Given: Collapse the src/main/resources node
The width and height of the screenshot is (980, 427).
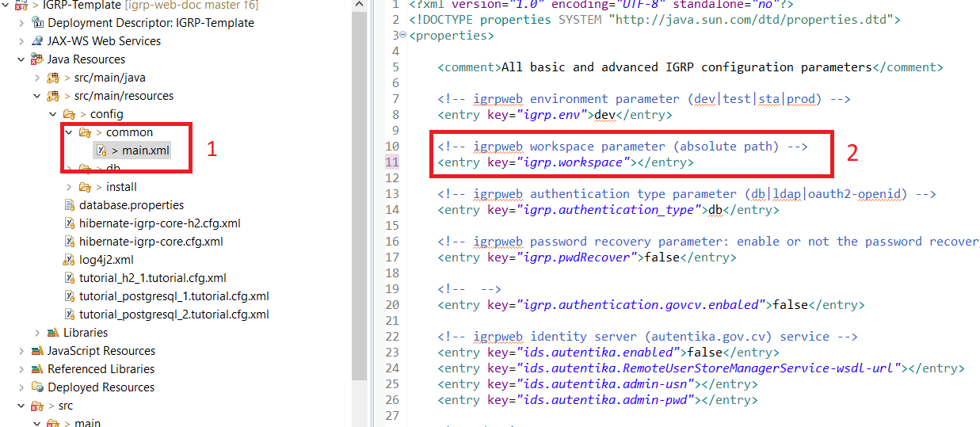Looking at the screenshot, I should coord(36,96).
